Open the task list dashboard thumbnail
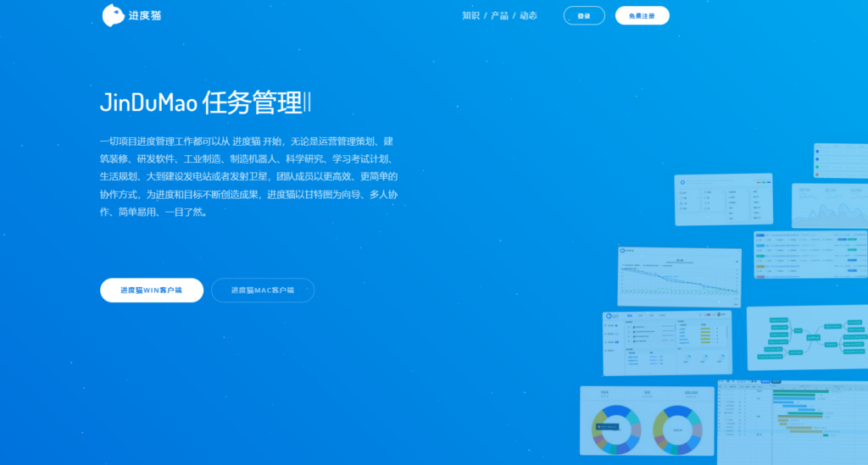The height and width of the screenshot is (465, 868). tap(667, 343)
